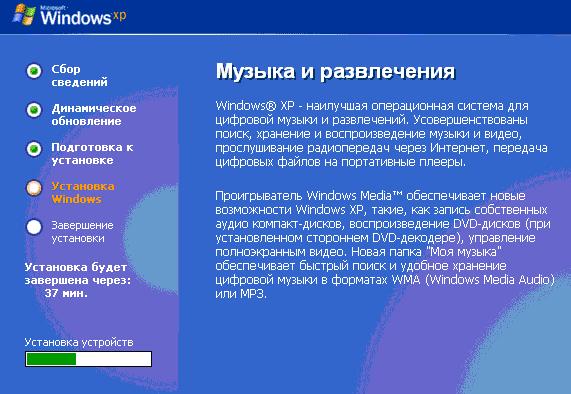Click the Музыка и развлечения heading
The width and height of the screenshot is (571, 394).
(335, 71)
